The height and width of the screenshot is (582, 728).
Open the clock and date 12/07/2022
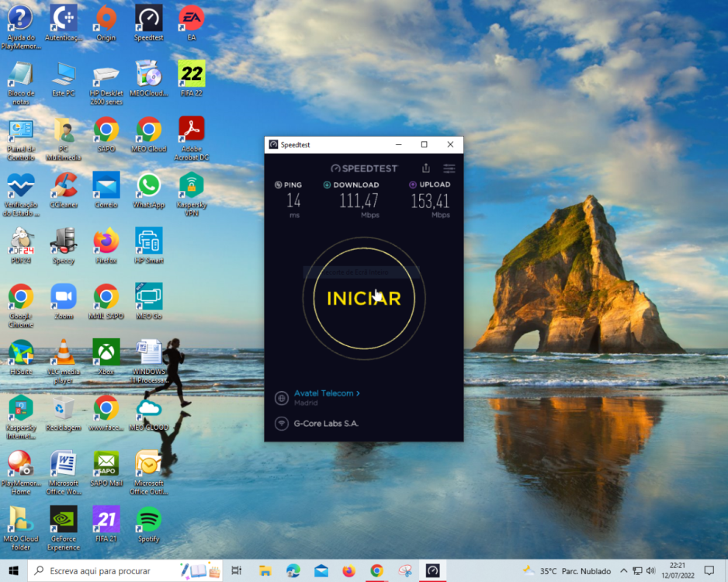click(x=678, y=571)
